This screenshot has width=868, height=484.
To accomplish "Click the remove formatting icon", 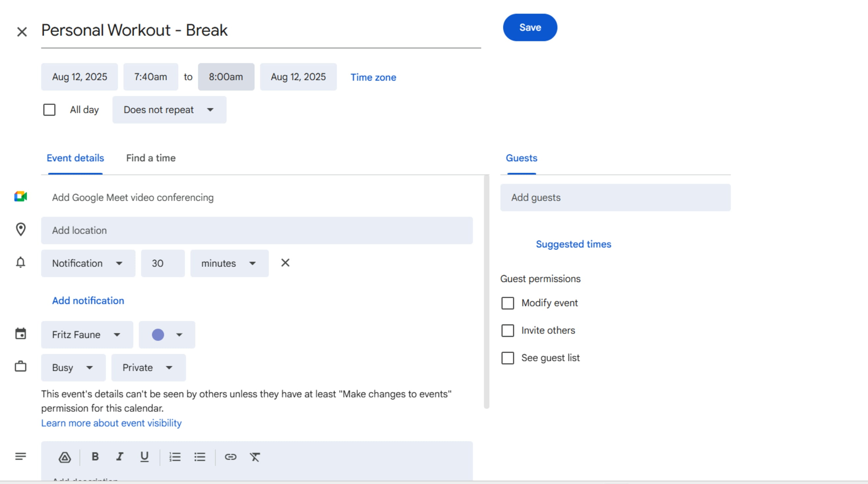I will pyautogui.click(x=255, y=457).
